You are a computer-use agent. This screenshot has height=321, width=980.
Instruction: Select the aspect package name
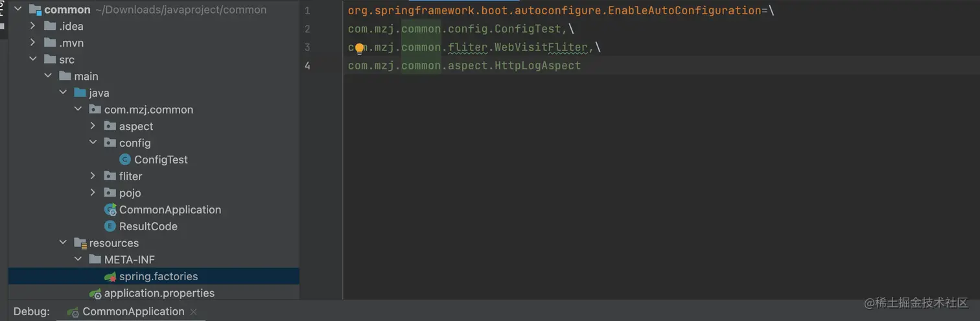(136, 126)
